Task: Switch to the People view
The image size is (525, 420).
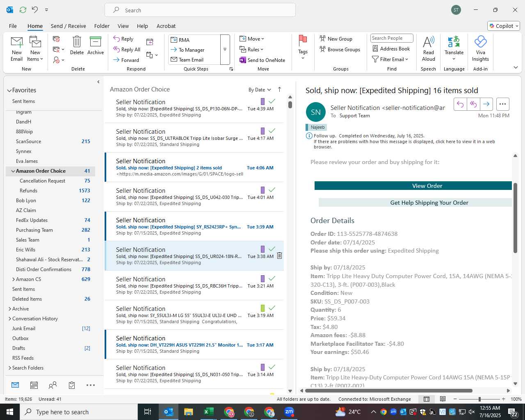Action: (52, 385)
